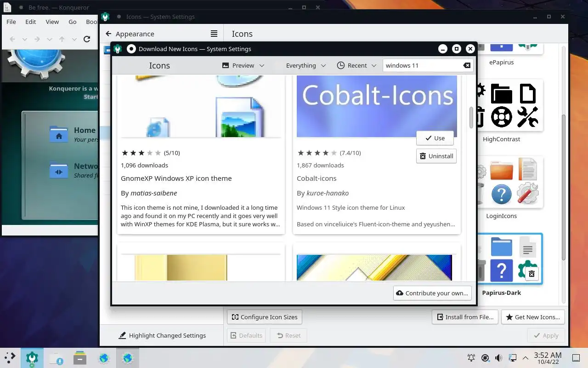Click Konqueror's up arrow icon
Image resolution: width=588 pixels, height=368 pixels.
point(62,39)
